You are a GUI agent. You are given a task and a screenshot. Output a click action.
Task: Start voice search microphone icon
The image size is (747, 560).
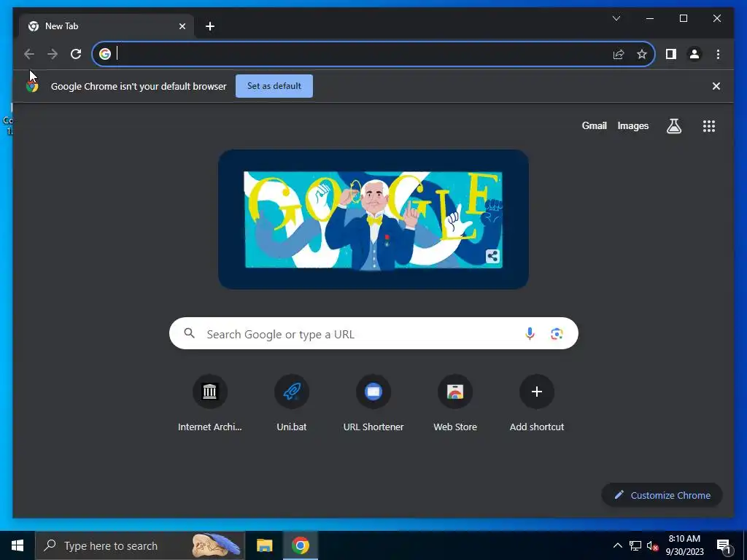pos(530,334)
